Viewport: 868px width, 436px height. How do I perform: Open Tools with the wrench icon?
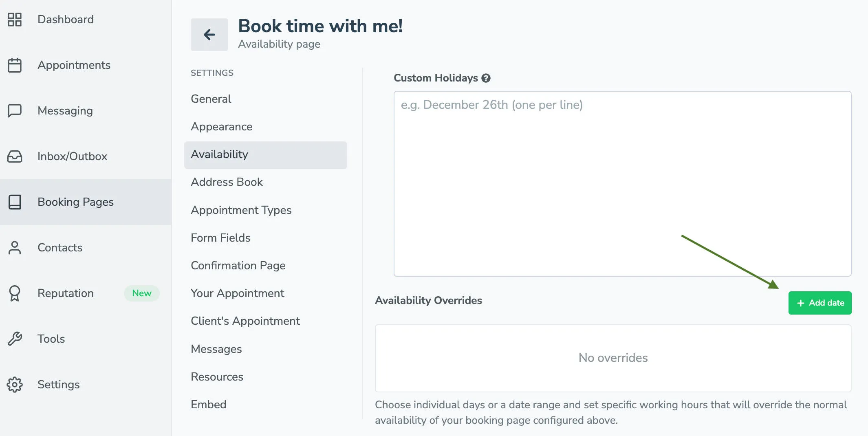pyautogui.click(x=15, y=339)
